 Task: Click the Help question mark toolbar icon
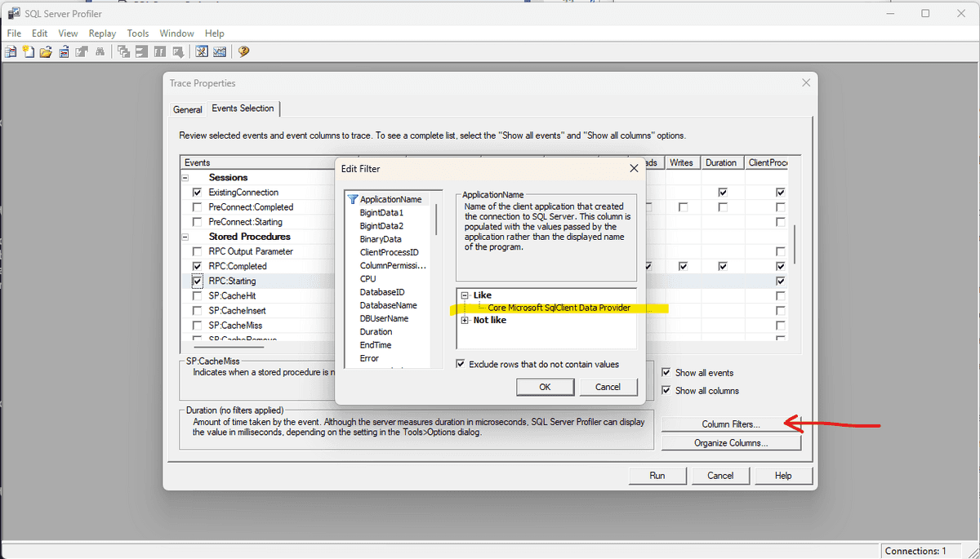[243, 51]
